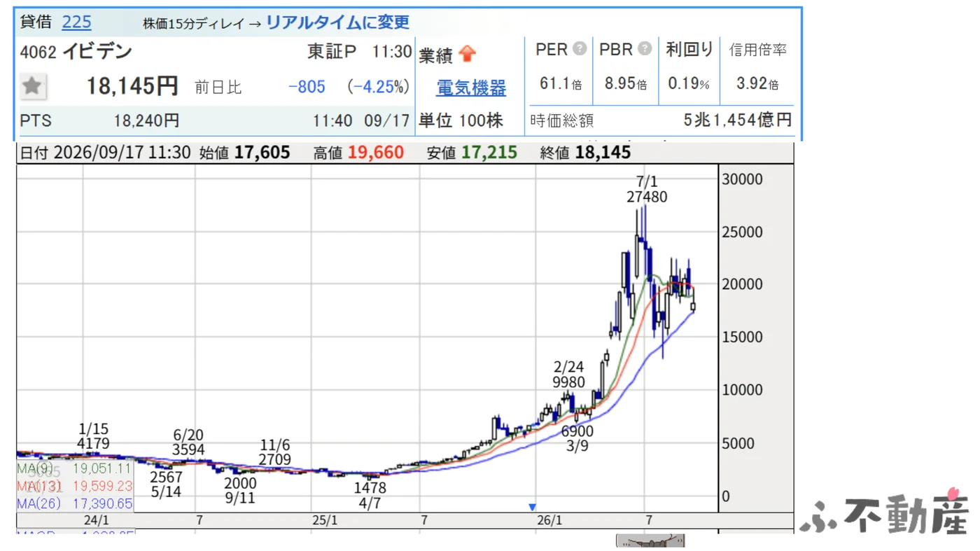Click the 信用倍率 value 3.92倍

(x=757, y=84)
